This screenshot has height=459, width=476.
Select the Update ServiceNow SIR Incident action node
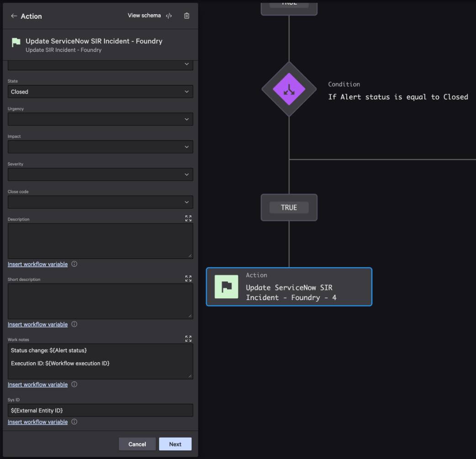(289, 287)
